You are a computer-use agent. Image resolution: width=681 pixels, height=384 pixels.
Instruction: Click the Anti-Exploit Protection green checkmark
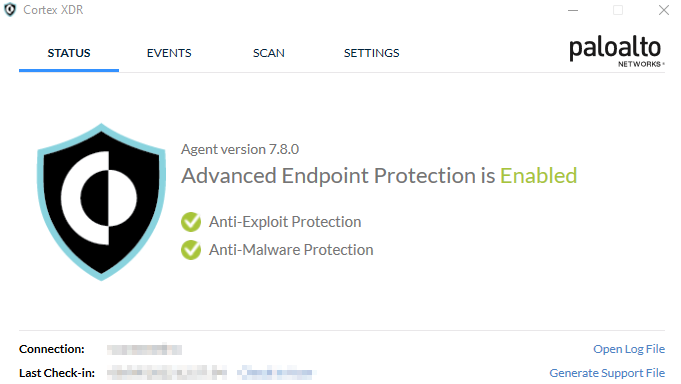tap(191, 222)
